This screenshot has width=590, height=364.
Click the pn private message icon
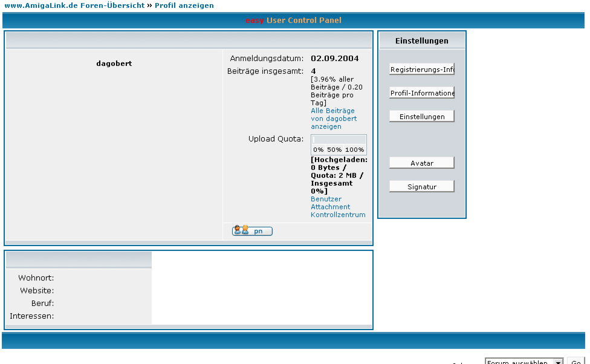(252, 231)
